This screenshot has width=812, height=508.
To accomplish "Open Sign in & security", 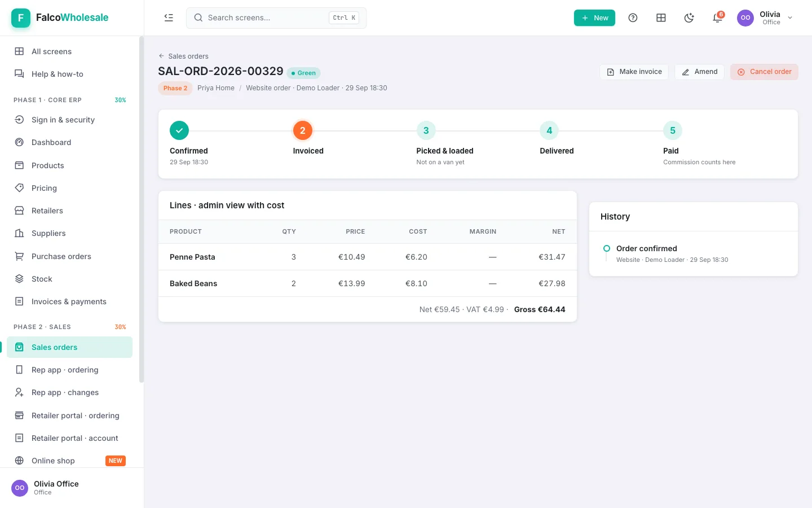I will tap(70, 120).
